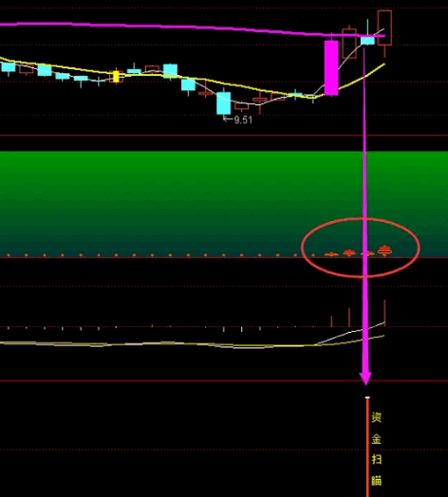Click the orange vertical signal bar
The image size is (448, 497).
[367, 447]
